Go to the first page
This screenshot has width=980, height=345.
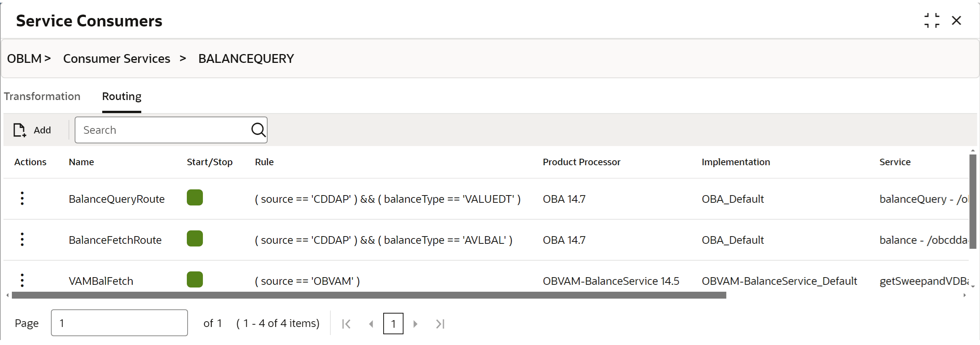pos(346,324)
